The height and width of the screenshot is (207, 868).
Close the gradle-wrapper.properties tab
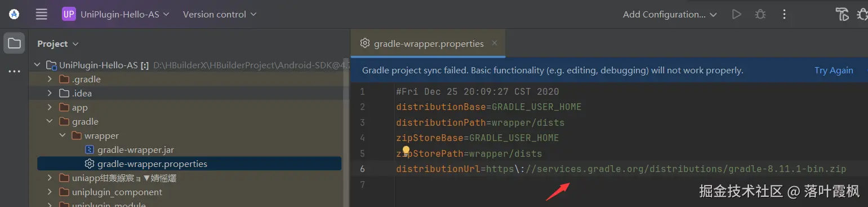[x=495, y=43]
